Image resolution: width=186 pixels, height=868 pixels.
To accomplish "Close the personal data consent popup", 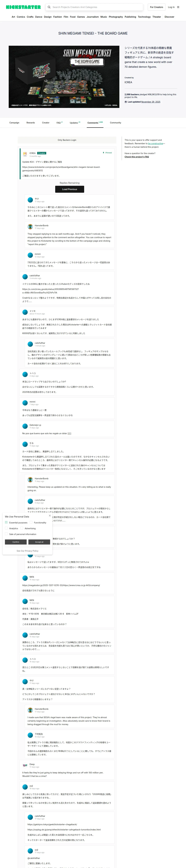I will click(x=50, y=516).
